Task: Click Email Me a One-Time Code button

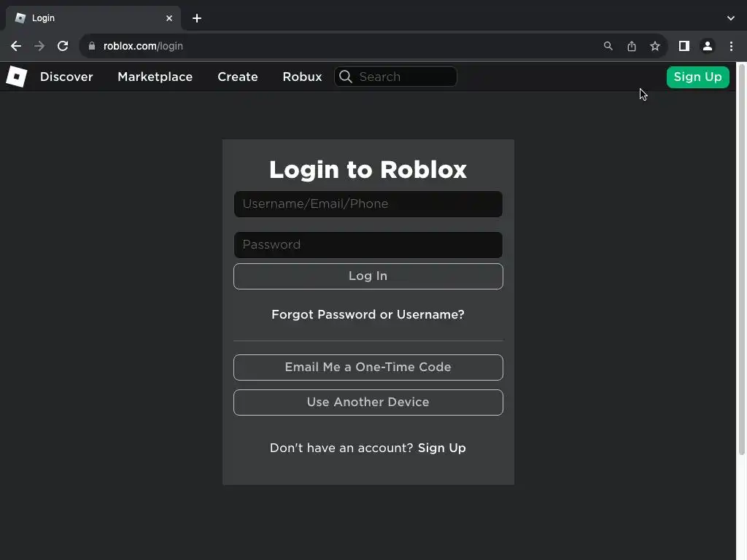Action: coord(368,367)
